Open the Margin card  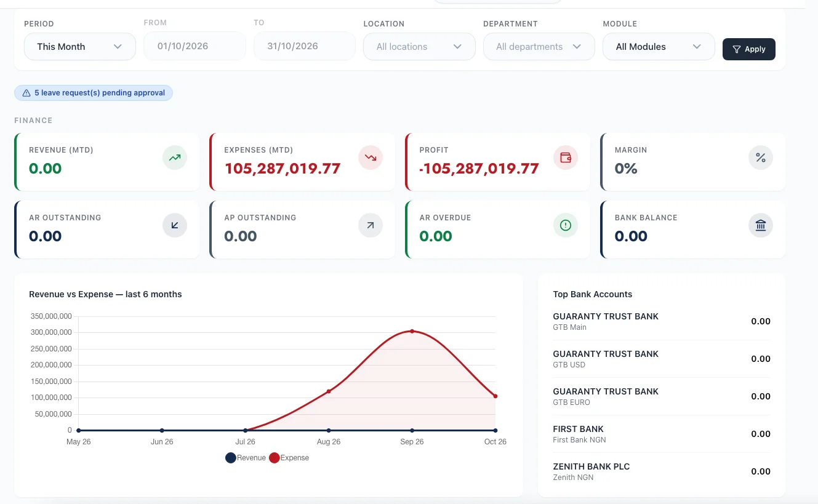tap(692, 162)
